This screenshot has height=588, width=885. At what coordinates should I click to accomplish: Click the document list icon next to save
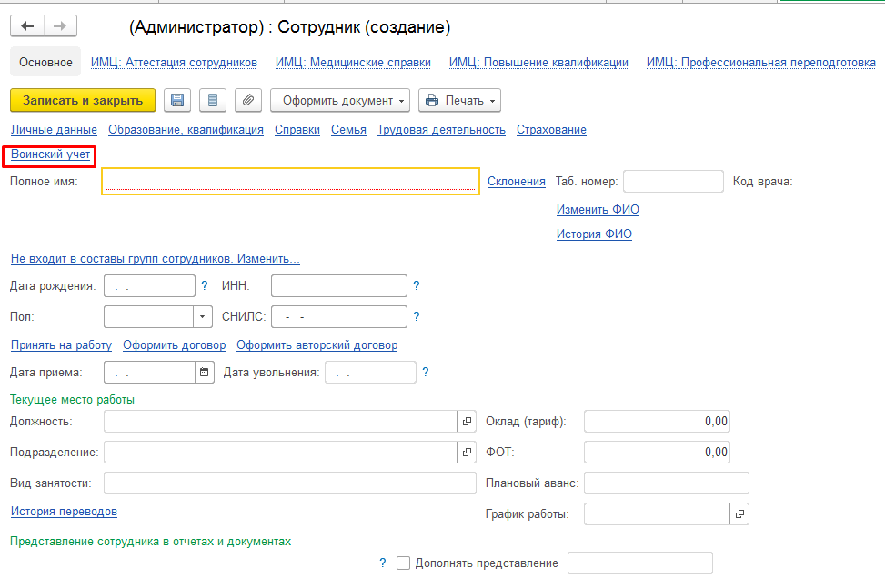[x=212, y=100]
